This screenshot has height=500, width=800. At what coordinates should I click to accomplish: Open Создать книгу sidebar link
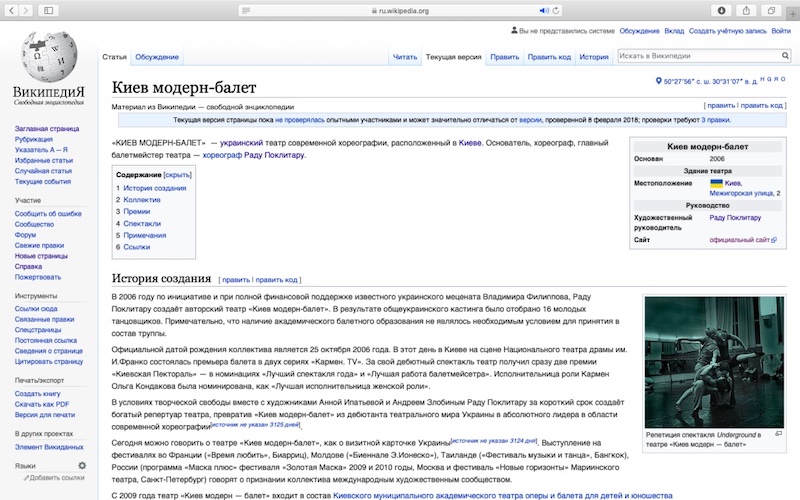pos(37,394)
